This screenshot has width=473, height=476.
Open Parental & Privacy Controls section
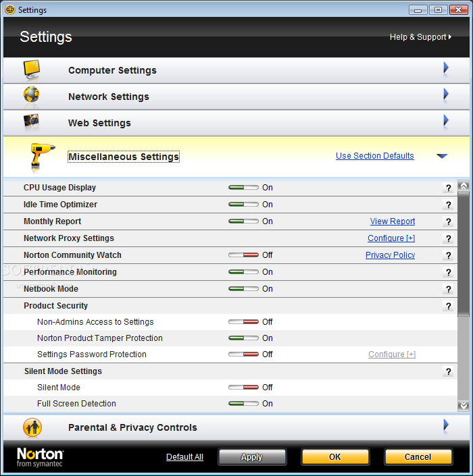tap(236, 427)
